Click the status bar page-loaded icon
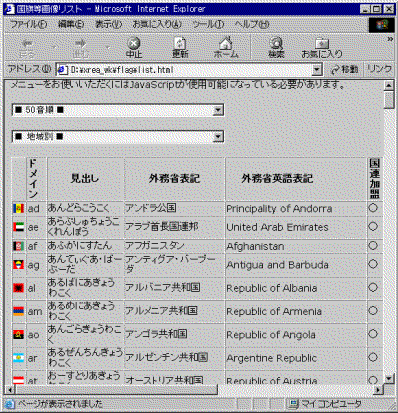 (10, 404)
